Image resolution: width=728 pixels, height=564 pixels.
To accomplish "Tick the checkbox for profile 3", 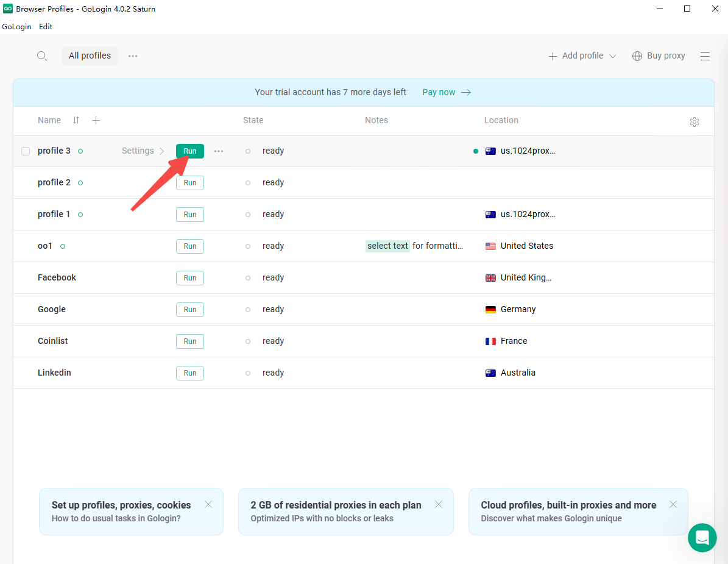I will tap(26, 151).
